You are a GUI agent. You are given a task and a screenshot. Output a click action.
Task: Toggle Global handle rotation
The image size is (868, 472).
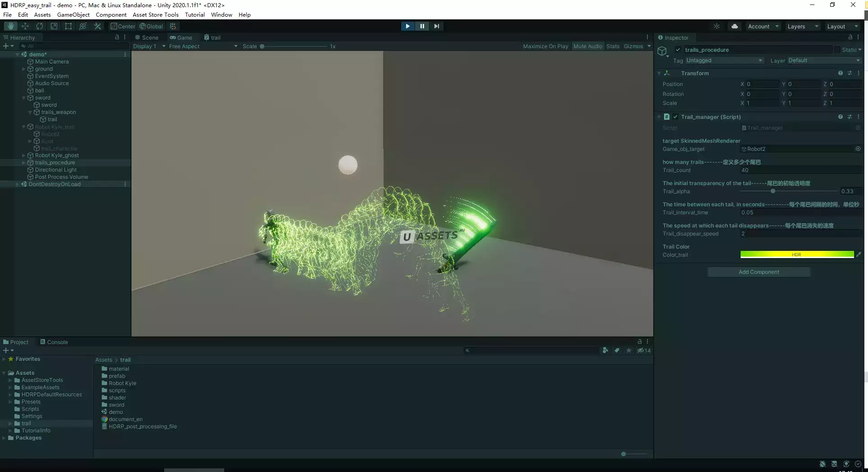151,26
